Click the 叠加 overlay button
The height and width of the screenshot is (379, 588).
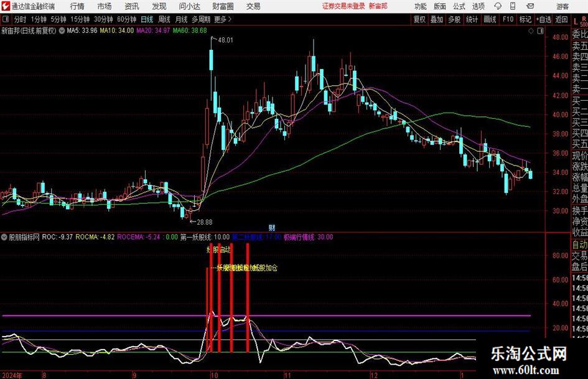click(437, 19)
